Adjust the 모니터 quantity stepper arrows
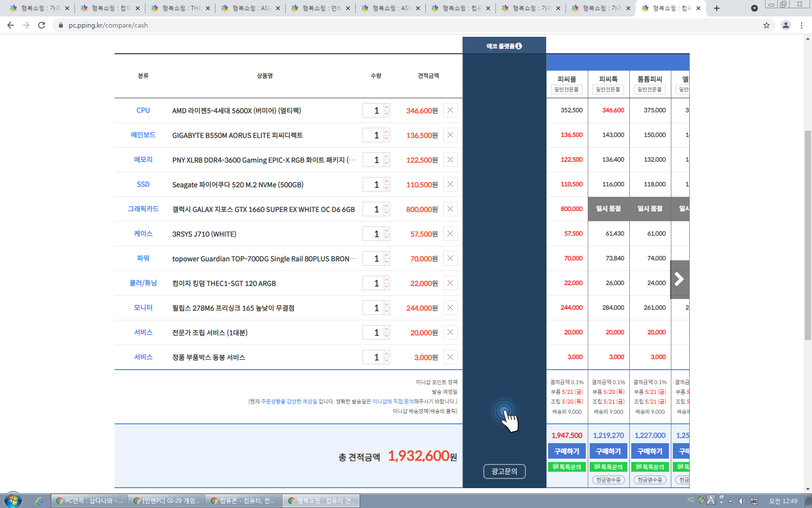The height and width of the screenshot is (508, 812). coord(387,308)
